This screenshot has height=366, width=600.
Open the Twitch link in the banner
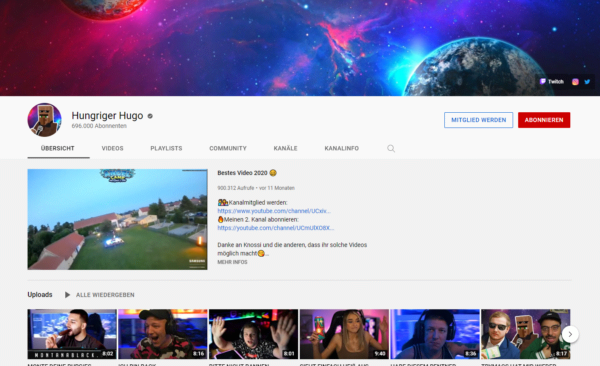click(x=551, y=82)
